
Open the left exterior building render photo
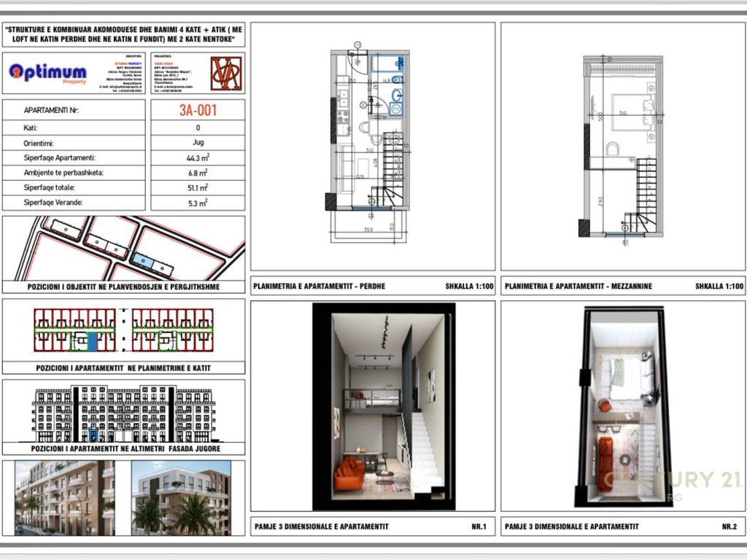(64, 498)
